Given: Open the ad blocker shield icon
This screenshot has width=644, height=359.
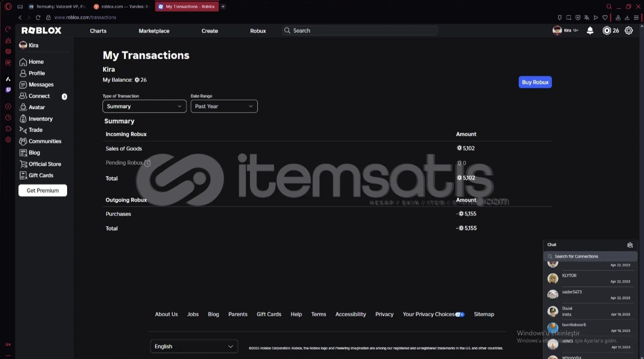Looking at the screenshot, I should coord(578,17).
